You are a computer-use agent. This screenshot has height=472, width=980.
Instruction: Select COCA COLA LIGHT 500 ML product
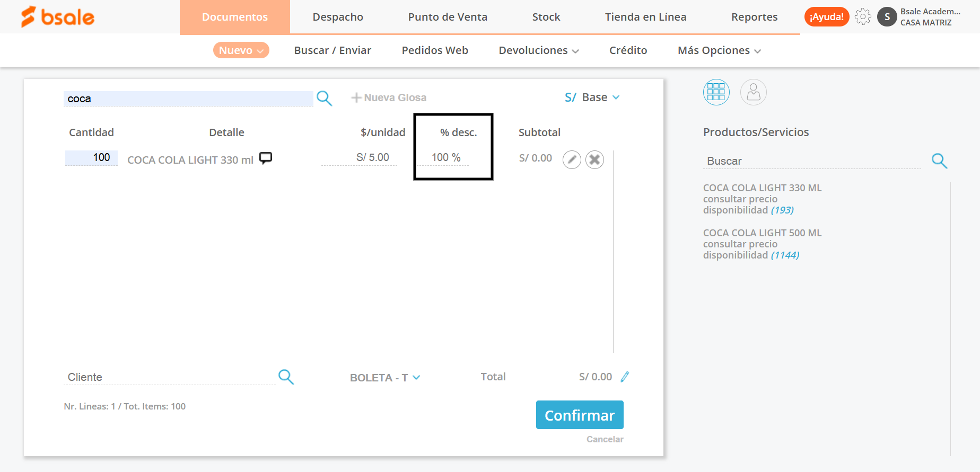[762, 233]
